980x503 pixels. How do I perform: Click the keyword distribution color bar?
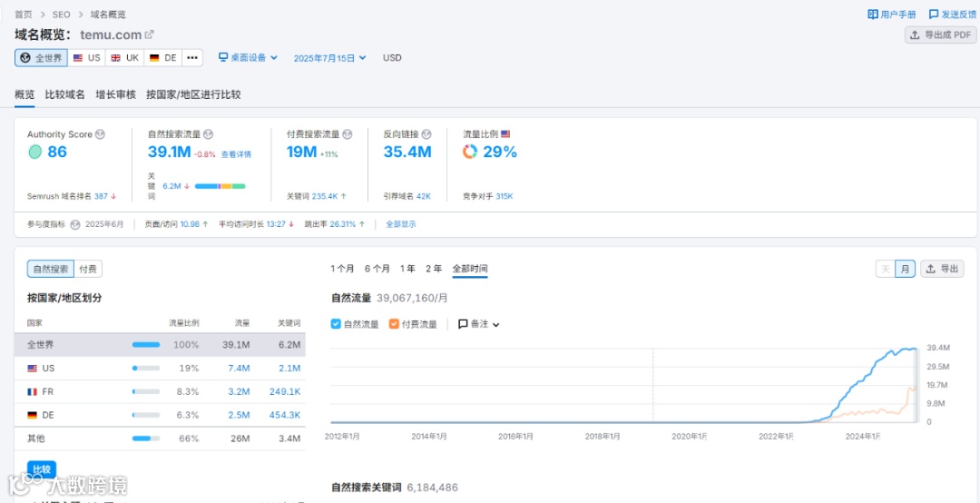coord(220,186)
